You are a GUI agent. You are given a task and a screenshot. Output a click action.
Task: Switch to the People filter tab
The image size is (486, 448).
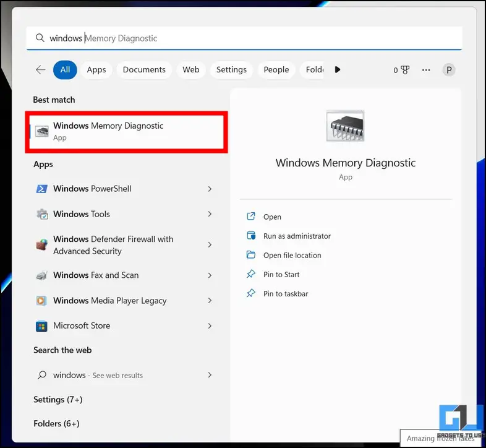coord(276,70)
